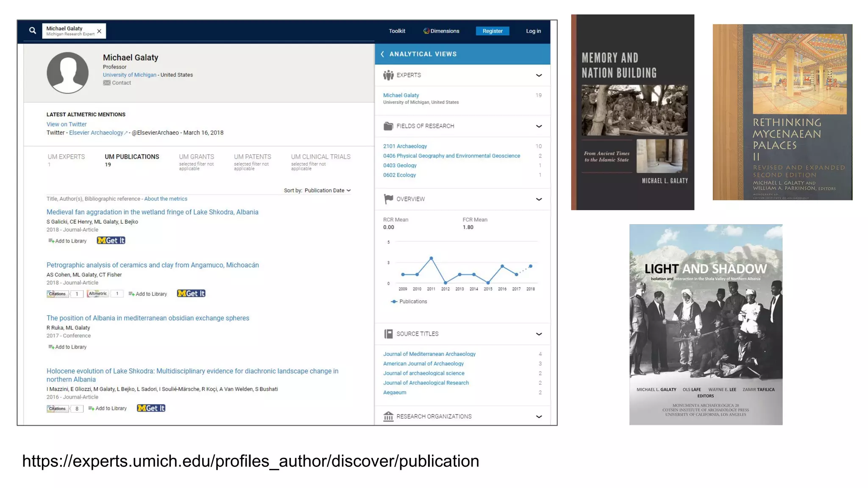The height and width of the screenshot is (488, 868).
Task: Switch to UM Publications tab
Action: [x=132, y=160]
